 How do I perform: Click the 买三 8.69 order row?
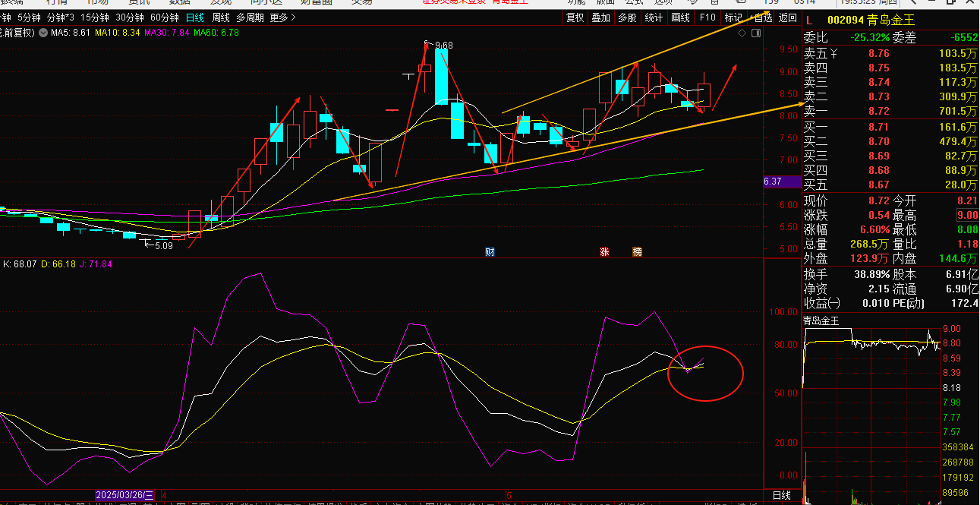890,156
